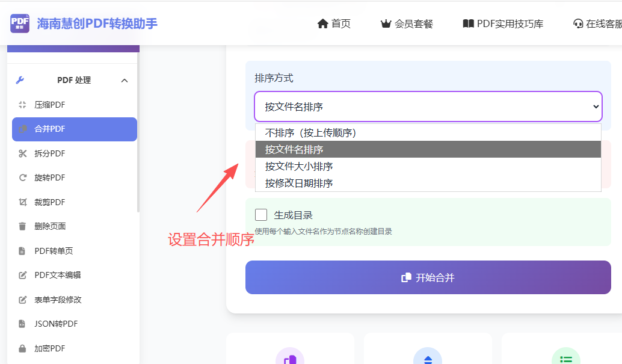622x364 pixels.
Task: Click the merge icon beside 合并PDF
Action: [x=23, y=129]
